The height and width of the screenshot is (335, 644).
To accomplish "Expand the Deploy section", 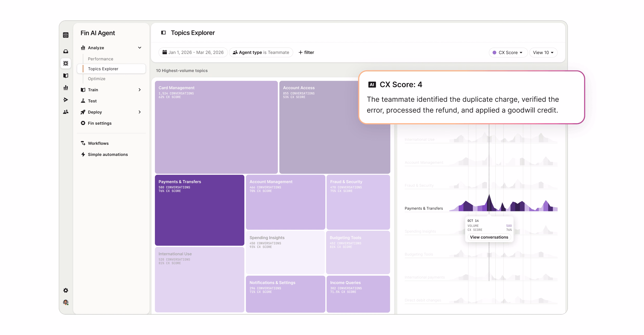I will (x=139, y=112).
